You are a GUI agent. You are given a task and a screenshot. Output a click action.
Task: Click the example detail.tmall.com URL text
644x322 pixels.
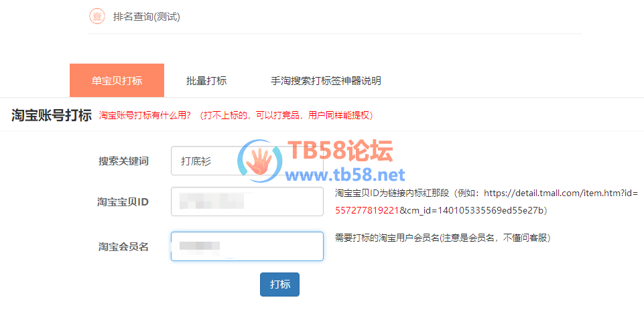(561, 193)
